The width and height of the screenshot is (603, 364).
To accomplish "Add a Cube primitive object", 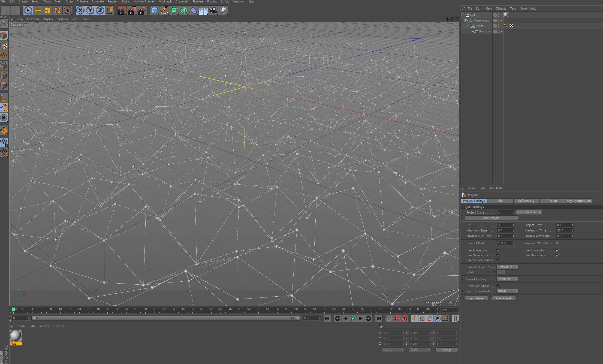I will [154, 11].
